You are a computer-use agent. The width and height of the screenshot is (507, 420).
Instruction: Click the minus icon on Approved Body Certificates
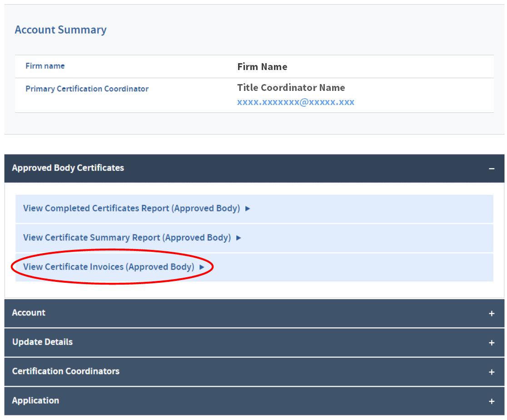(x=492, y=169)
